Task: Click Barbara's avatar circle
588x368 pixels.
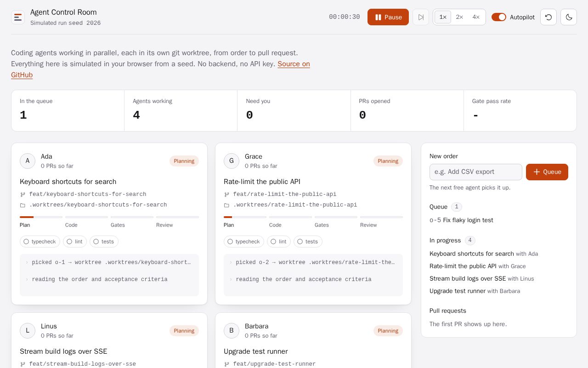Action: [x=232, y=331]
